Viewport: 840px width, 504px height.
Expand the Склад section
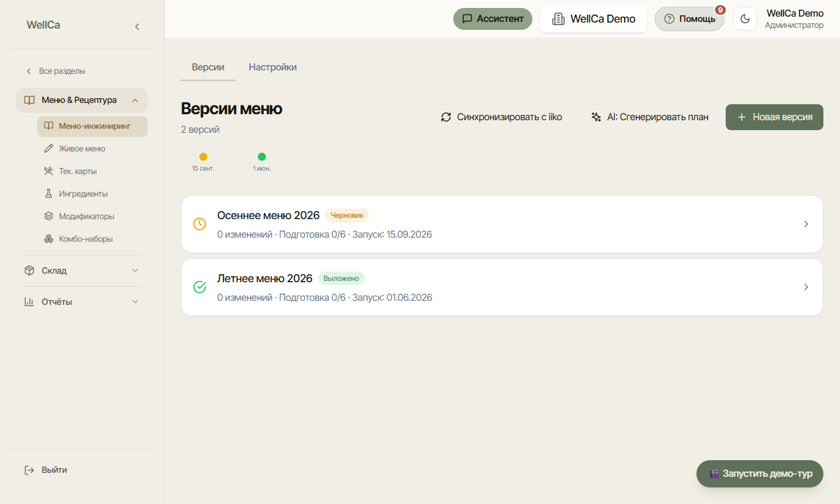coord(82,271)
